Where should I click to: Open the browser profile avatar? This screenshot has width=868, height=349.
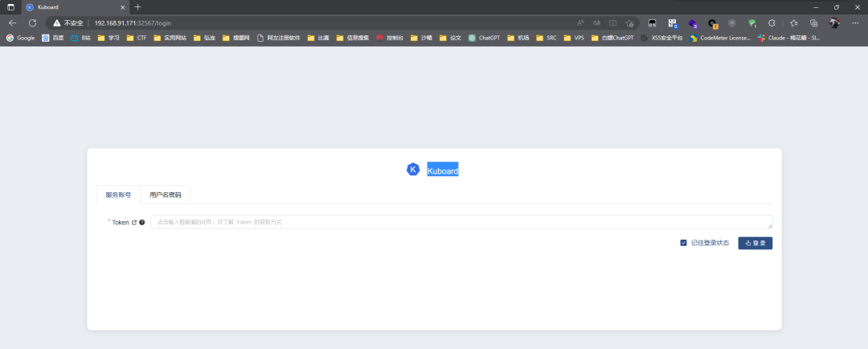pos(834,23)
